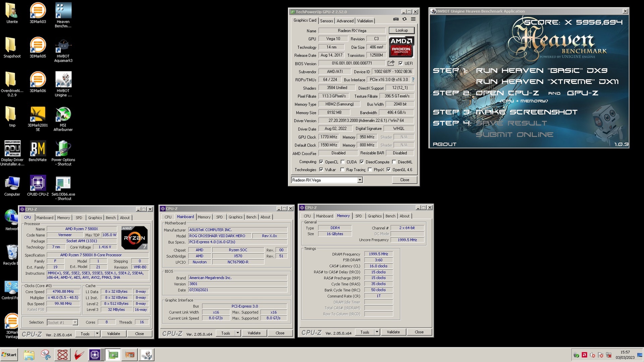The height and width of the screenshot is (362, 644).
Task: Open the Snapshoot folder icon
Action: (12, 47)
